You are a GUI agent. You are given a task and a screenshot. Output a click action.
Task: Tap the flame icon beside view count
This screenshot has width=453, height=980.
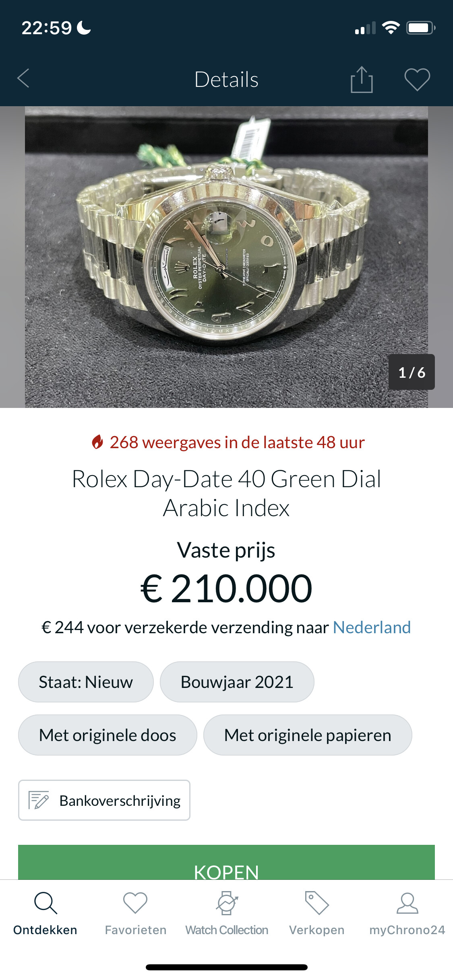(x=97, y=442)
